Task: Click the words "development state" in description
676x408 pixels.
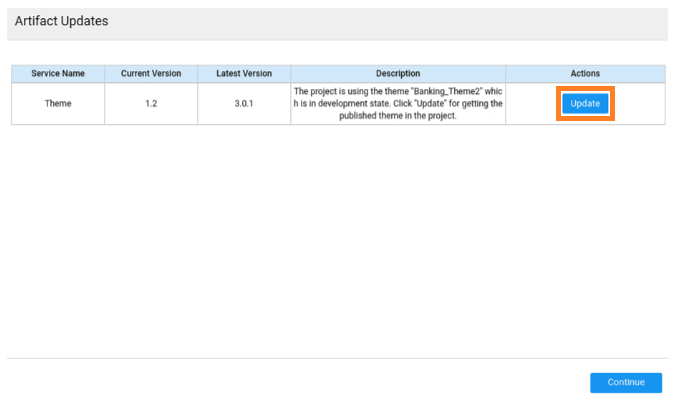Action: [x=344, y=104]
